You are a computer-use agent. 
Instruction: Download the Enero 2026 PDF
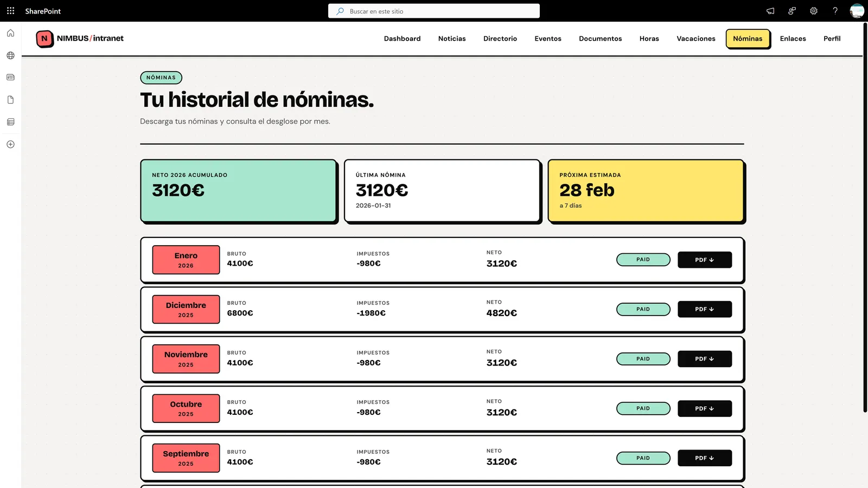pos(705,260)
